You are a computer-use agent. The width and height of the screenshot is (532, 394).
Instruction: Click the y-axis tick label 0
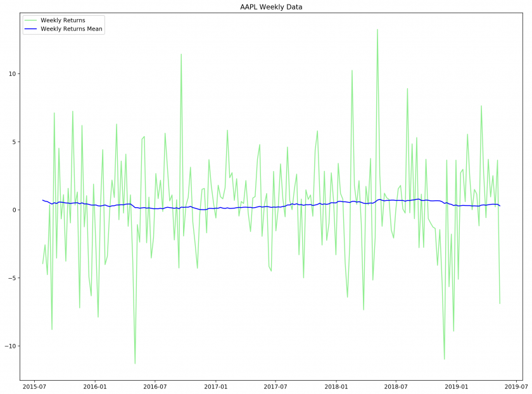click(14, 210)
